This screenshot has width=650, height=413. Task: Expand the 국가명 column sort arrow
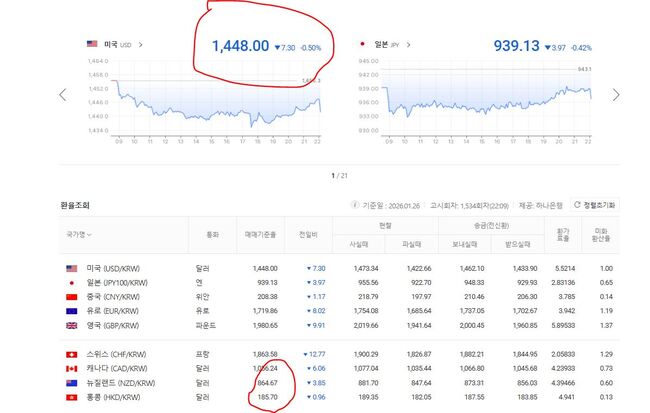(90, 235)
